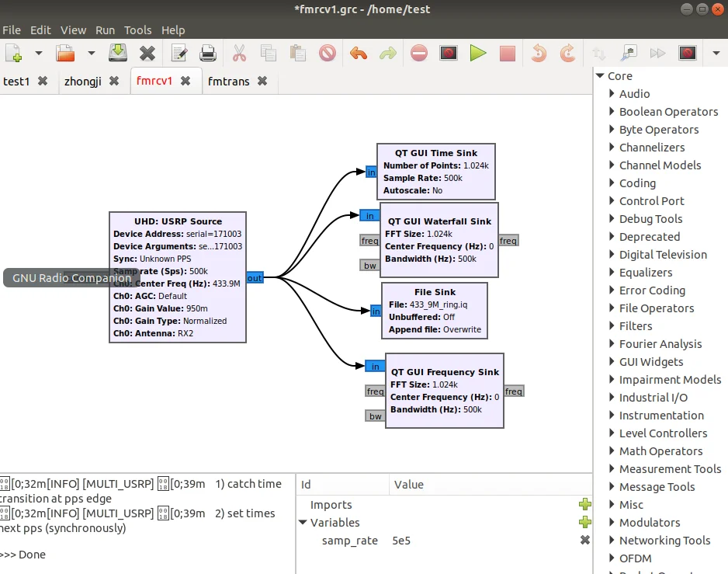Close the zhongji tab
Viewport: 728px width, 574px height.
[x=114, y=81]
